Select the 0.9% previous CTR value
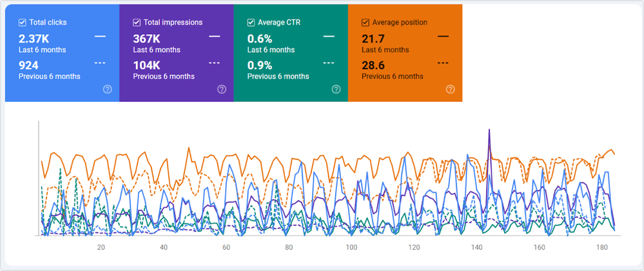Screen dimensions: 644x271 pyautogui.click(x=260, y=65)
